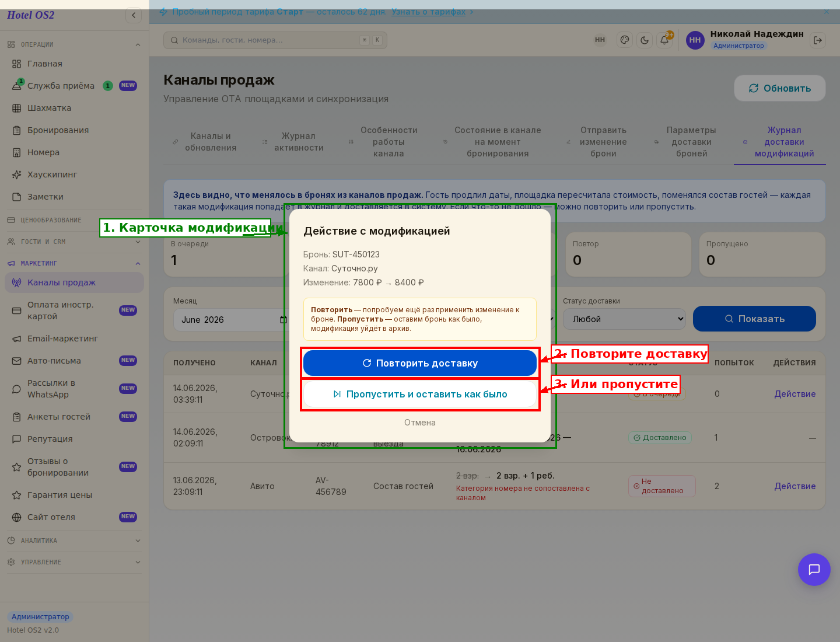Screen dimensions: 840x642
Task: Expand the Гости и CRM section
Action: 74,242
